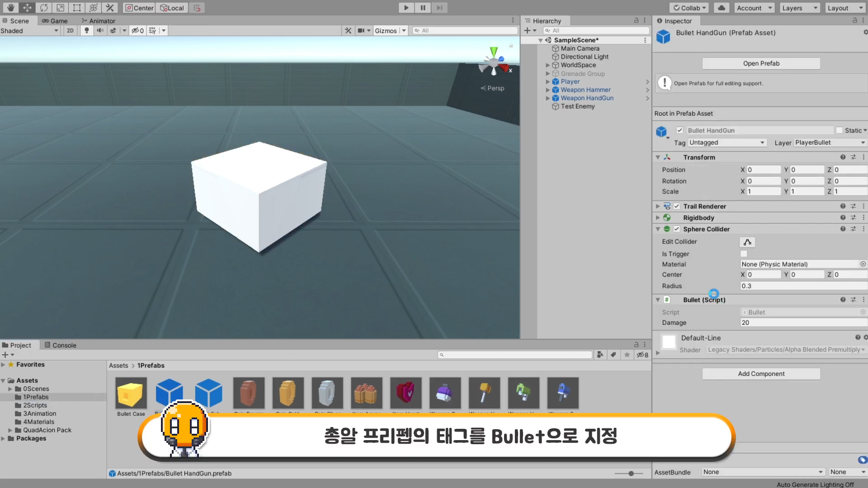
Task: Click the Edit Collider icon button
Action: pyautogui.click(x=747, y=242)
